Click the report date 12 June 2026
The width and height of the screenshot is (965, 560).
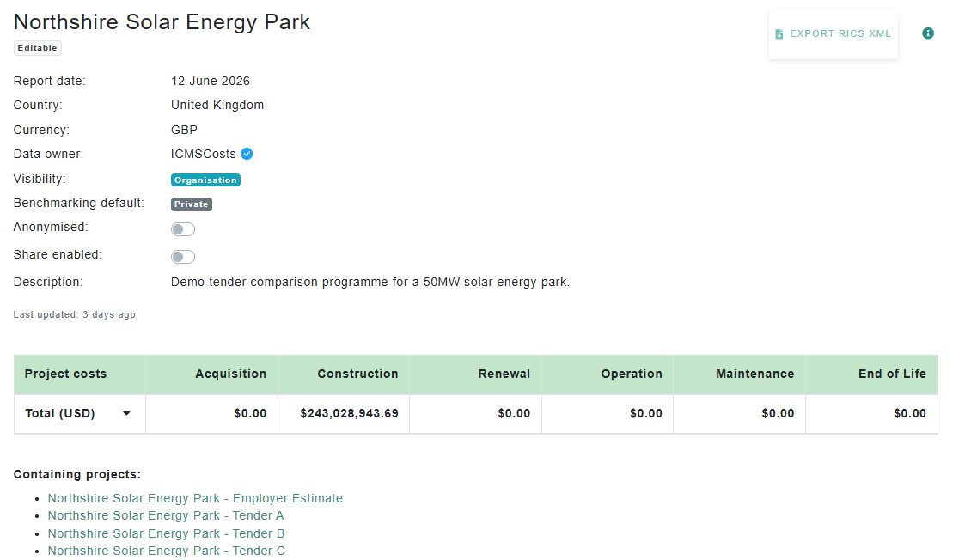pos(211,82)
